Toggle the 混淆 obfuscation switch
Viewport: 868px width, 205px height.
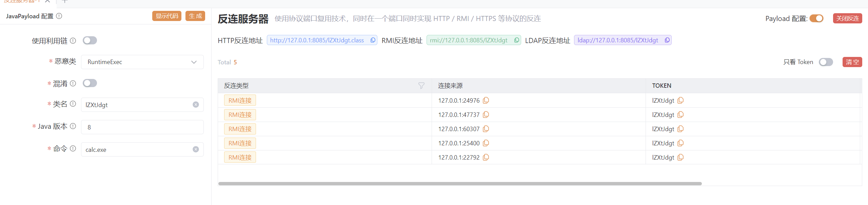pyautogui.click(x=90, y=83)
